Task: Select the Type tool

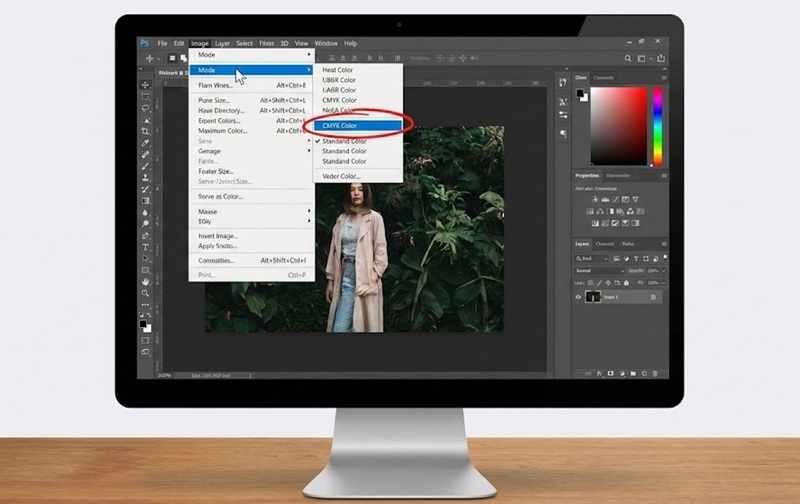Action: [145, 247]
